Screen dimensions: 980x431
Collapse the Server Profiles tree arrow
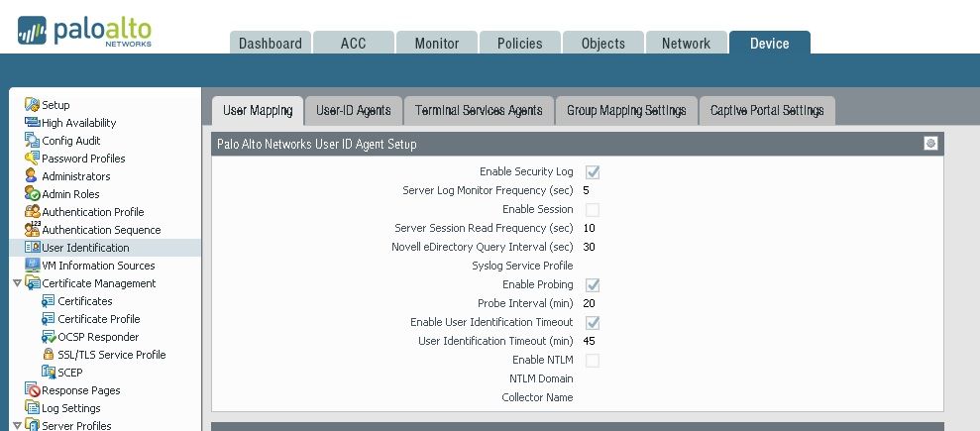17,426
